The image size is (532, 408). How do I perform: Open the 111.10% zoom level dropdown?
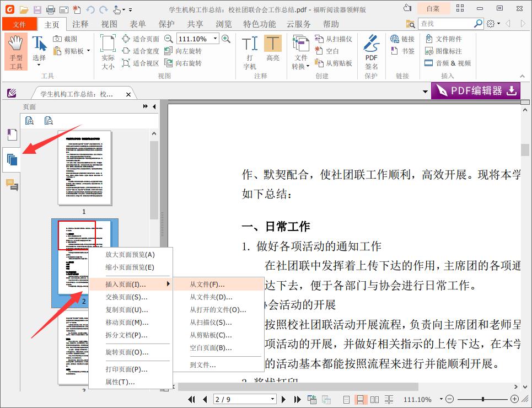click(x=216, y=39)
